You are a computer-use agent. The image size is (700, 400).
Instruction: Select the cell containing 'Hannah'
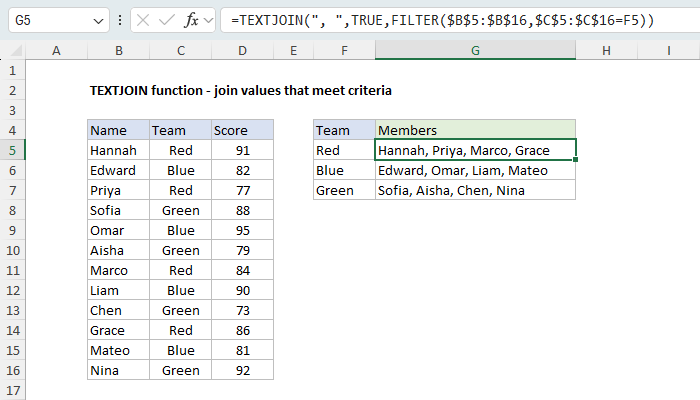[118, 150]
